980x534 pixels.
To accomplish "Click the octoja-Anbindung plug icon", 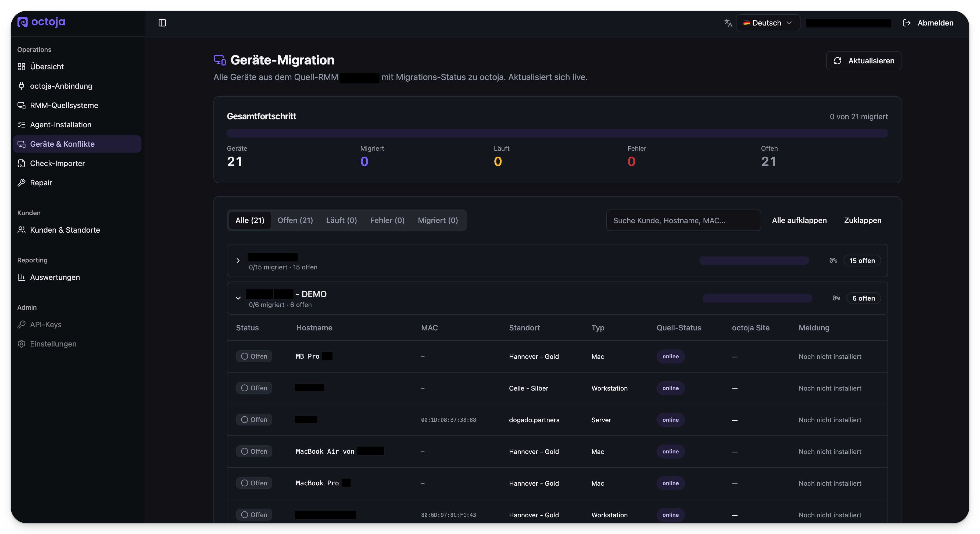I will pos(21,86).
